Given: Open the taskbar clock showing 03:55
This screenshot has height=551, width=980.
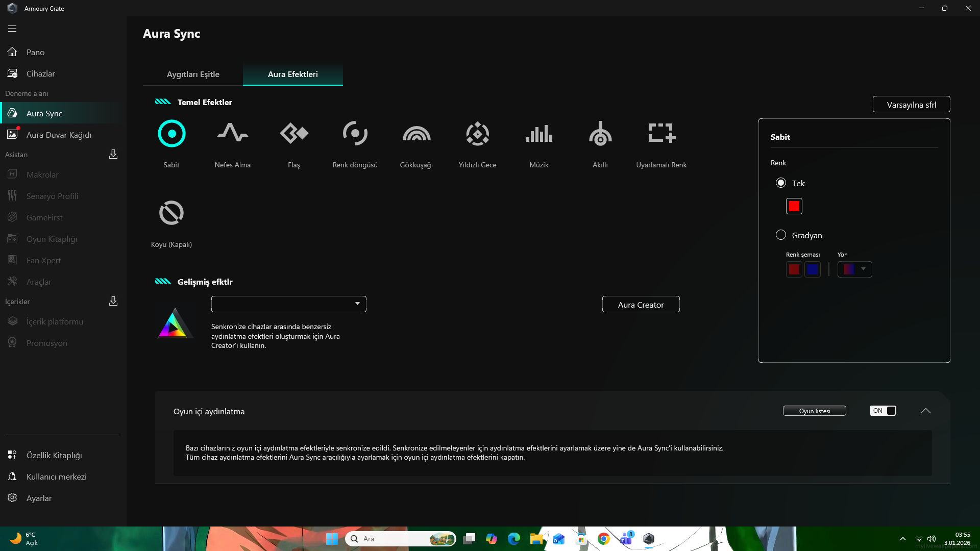Looking at the screenshot, I should coord(957,539).
